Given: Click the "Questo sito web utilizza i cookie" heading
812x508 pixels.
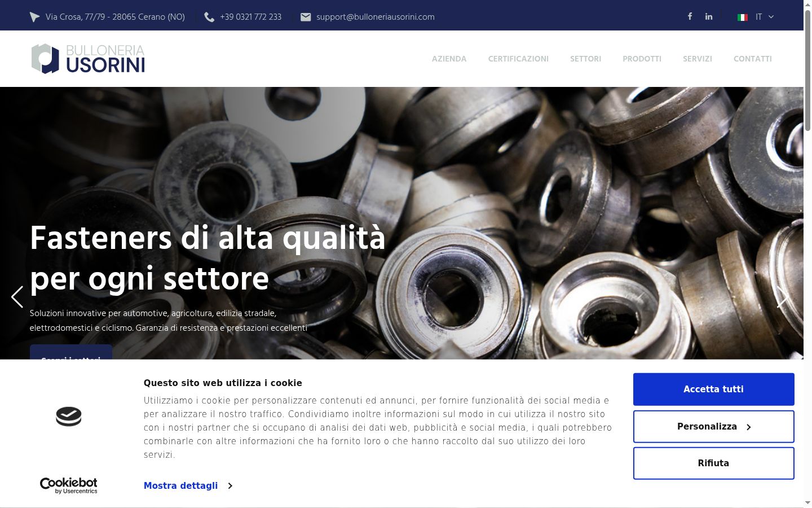Looking at the screenshot, I should pyautogui.click(x=223, y=383).
